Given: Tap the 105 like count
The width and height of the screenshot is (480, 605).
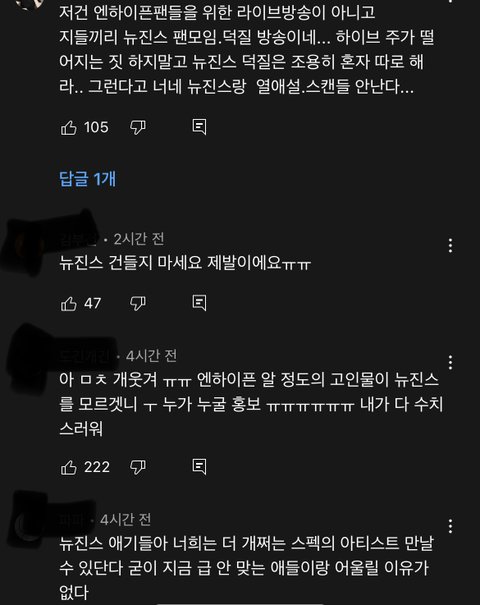Looking at the screenshot, I should [x=96, y=128].
